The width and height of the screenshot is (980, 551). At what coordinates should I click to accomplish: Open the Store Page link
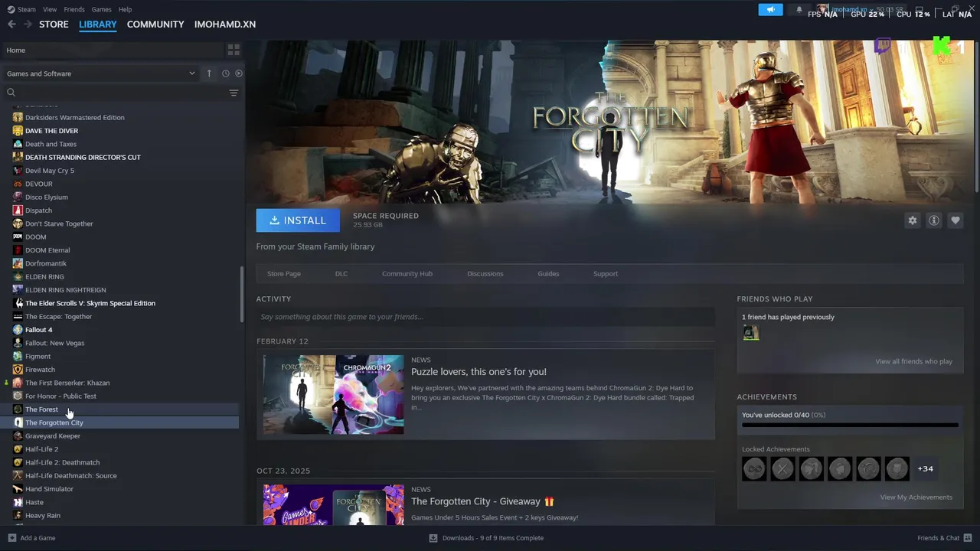click(x=284, y=274)
